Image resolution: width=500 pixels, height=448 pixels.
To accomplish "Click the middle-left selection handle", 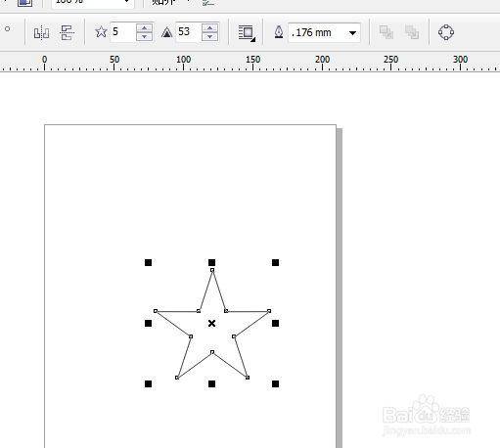I will tap(148, 323).
